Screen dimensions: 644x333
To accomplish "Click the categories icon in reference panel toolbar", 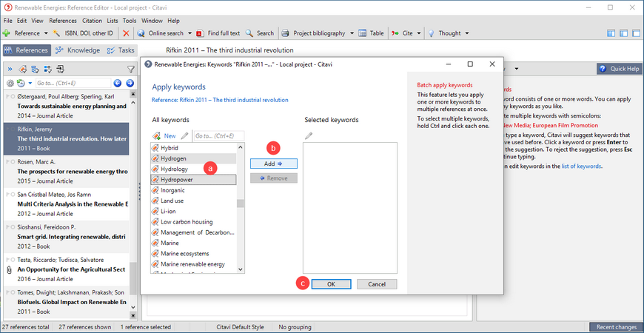I will [36, 69].
